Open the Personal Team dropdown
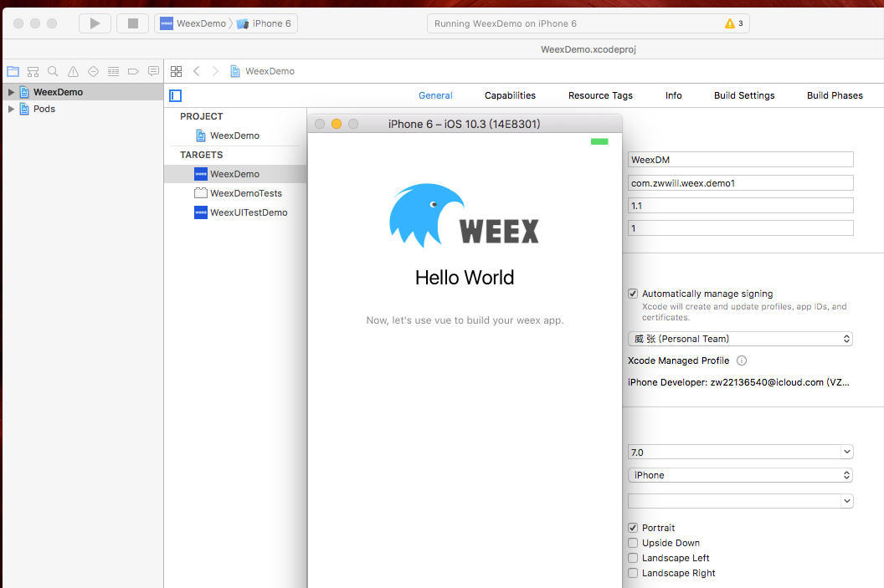884x588 pixels. (740, 339)
